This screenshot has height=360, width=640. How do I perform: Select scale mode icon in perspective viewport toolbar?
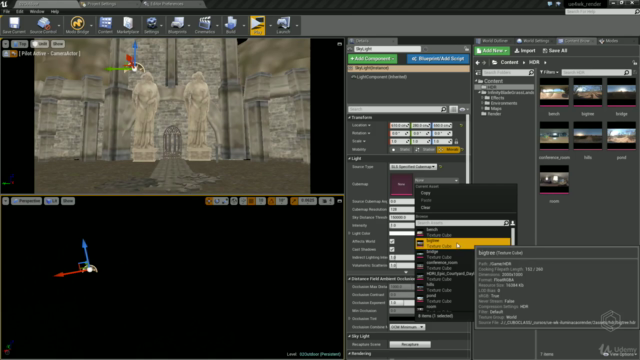[x=224, y=201]
